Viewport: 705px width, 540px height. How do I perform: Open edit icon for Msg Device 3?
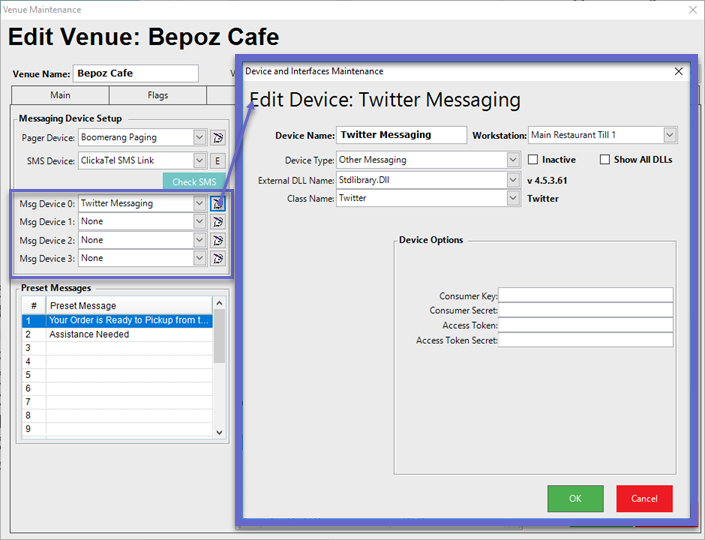[217, 258]
